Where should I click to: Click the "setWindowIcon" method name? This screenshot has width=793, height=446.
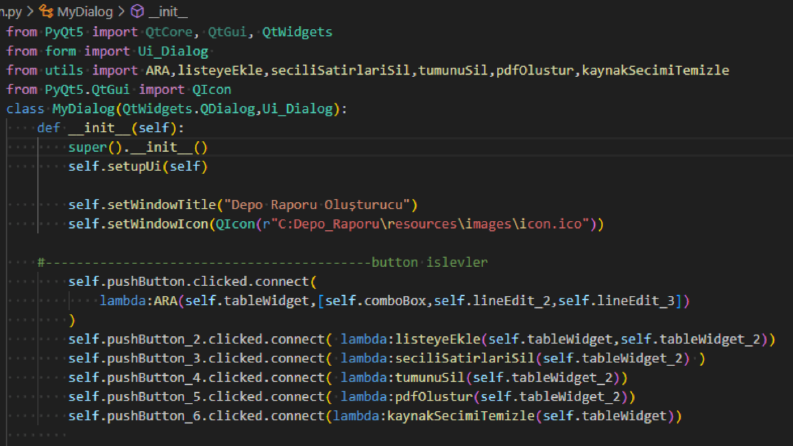(157, 224)
